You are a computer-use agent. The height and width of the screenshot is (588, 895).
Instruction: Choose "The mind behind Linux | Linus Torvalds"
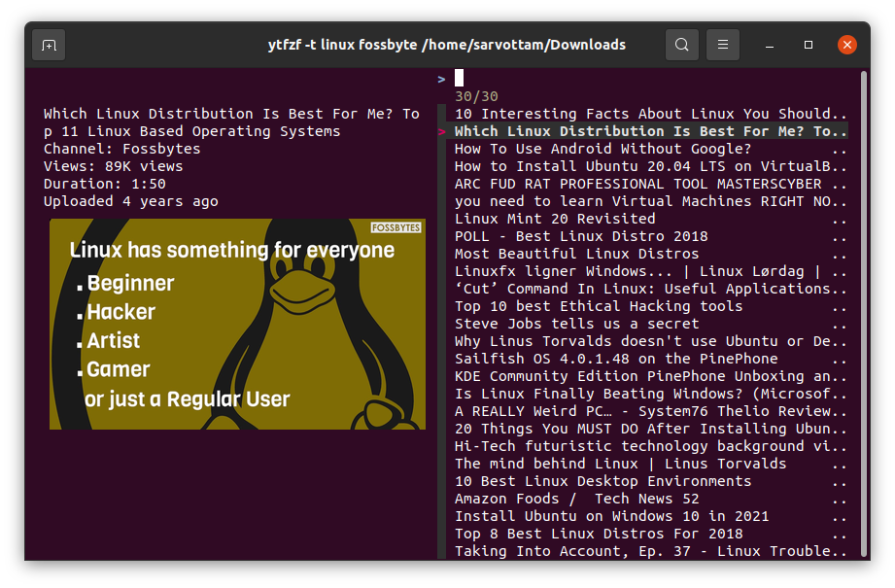pos(620,464)
